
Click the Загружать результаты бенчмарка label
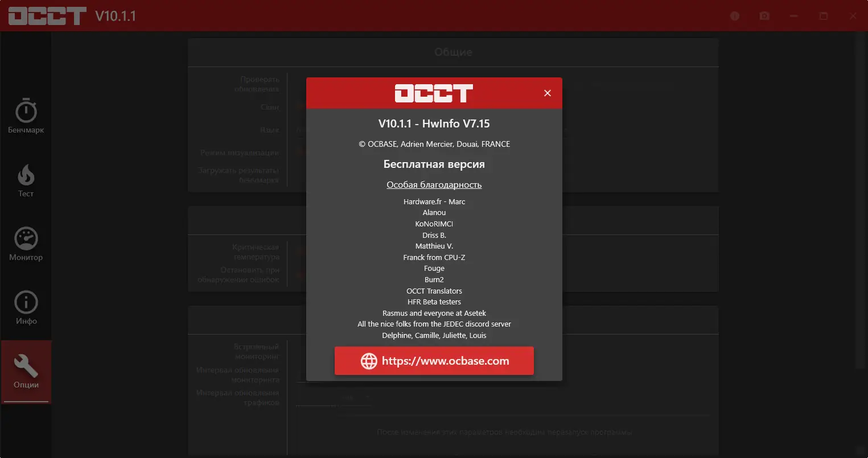click(239, 175)
